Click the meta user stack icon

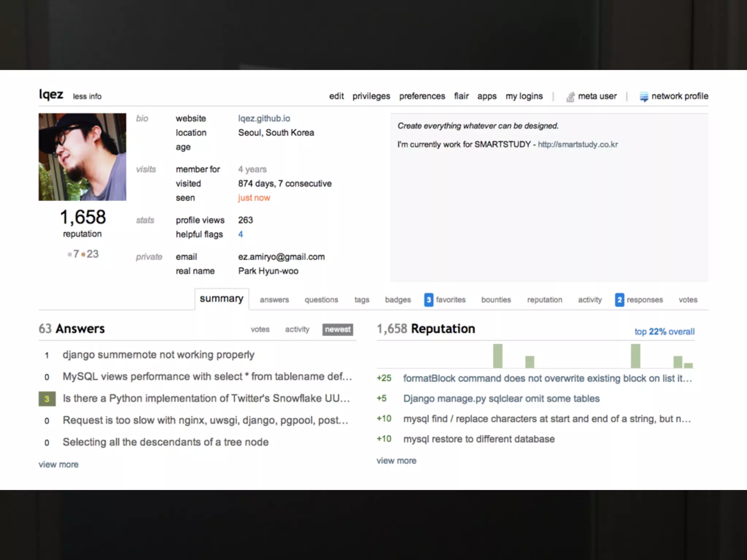click(570, 97)
